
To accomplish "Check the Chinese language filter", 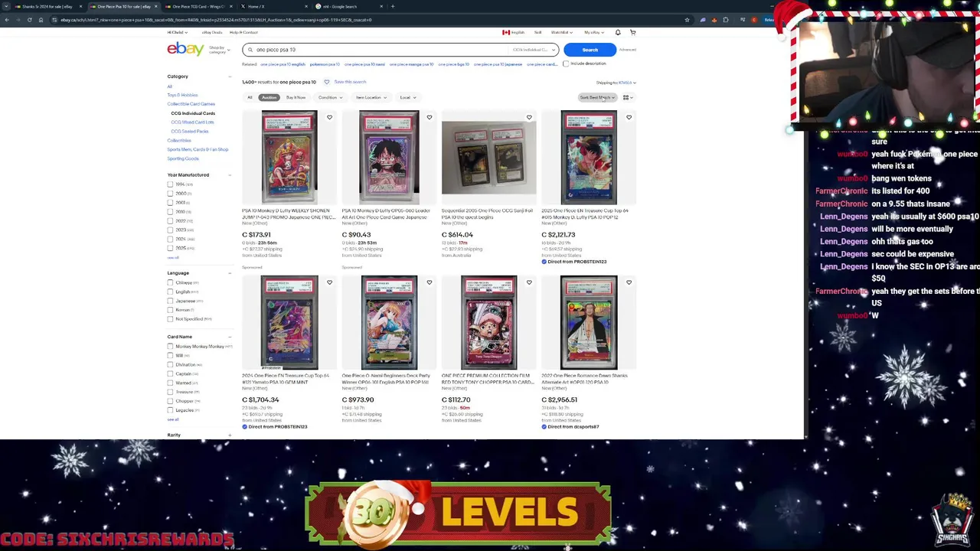I will point(170,282).
